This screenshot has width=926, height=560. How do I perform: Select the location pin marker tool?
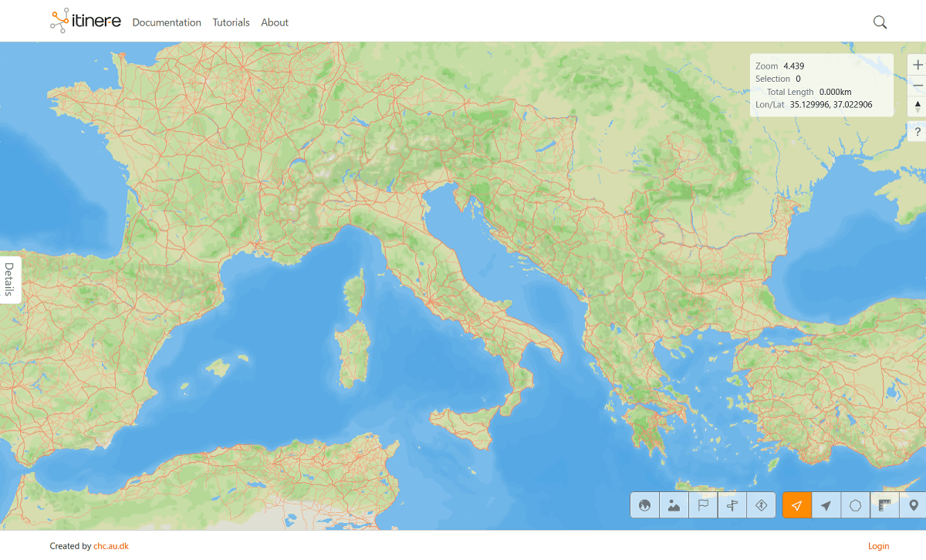[x=914, y=505]
